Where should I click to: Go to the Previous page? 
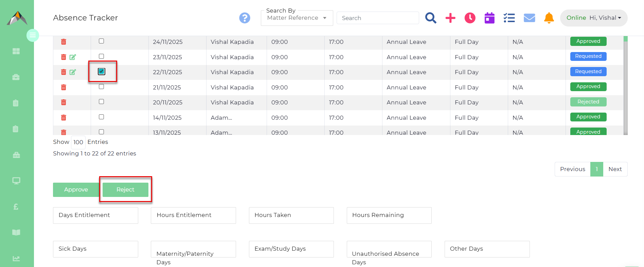tap(573, 169)
